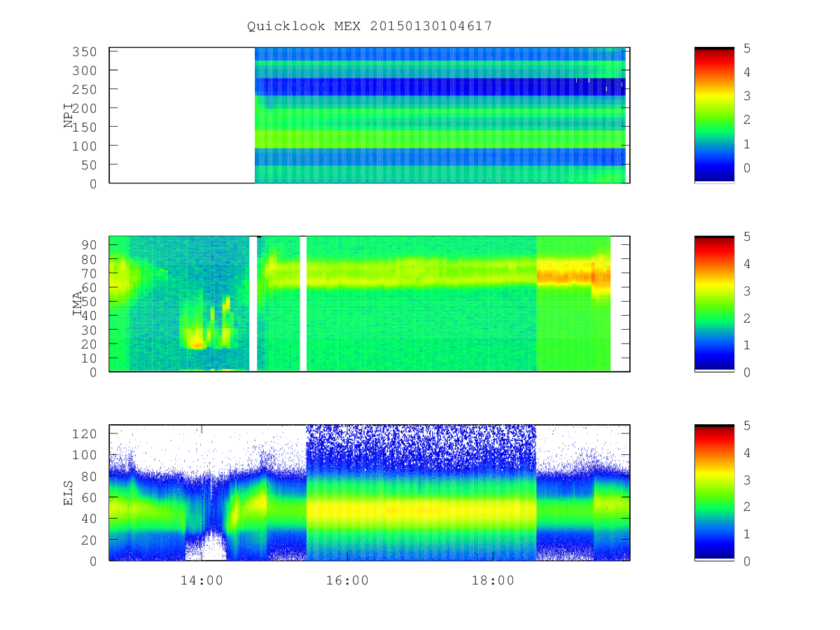Screen dimensions: 840x630
Task: Click the 2 label on IMA colorbar
Action: pos(747,318)
